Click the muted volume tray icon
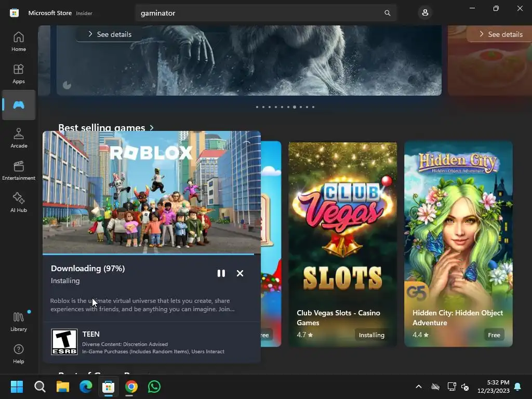 [465, 387]
